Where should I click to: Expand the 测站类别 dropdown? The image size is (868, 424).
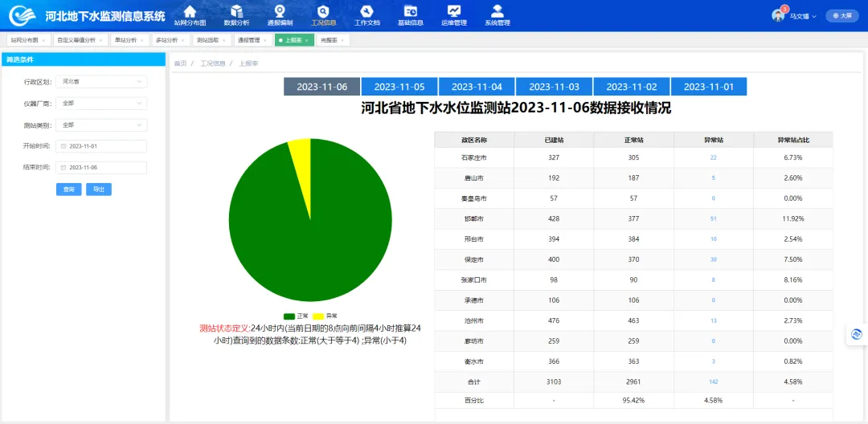(x=103, y=124)
